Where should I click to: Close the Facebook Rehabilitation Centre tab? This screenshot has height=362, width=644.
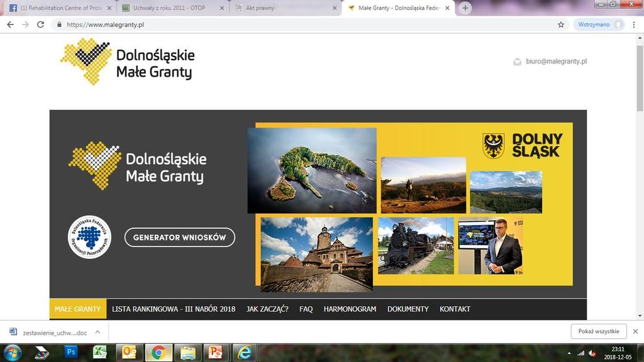tap(109, 8)
